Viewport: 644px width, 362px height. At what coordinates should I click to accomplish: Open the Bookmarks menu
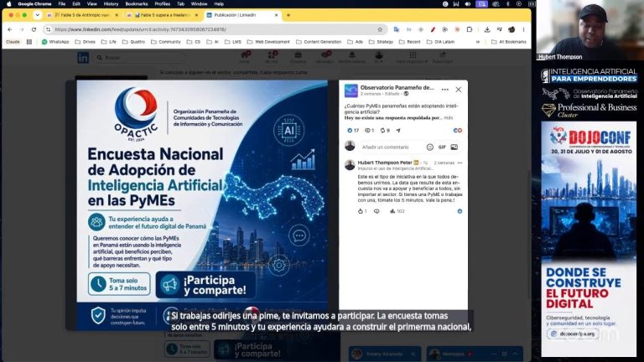[137, 3]
